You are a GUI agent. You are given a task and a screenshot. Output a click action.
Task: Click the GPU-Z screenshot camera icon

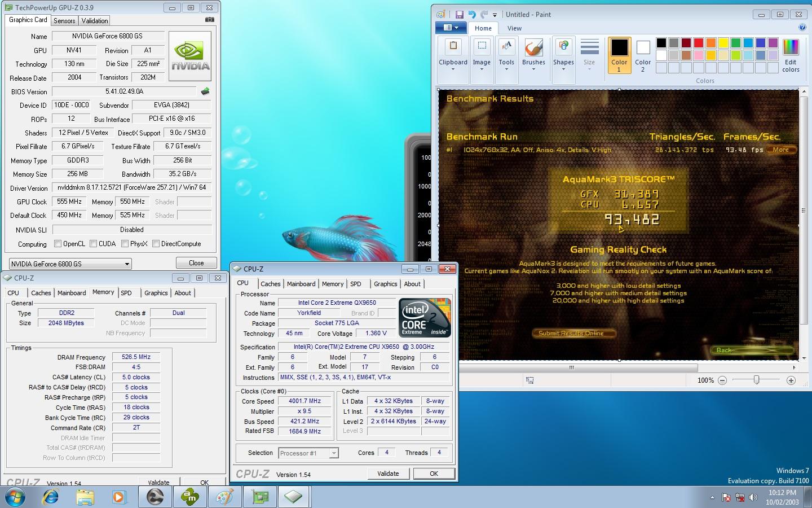point(209,20)
